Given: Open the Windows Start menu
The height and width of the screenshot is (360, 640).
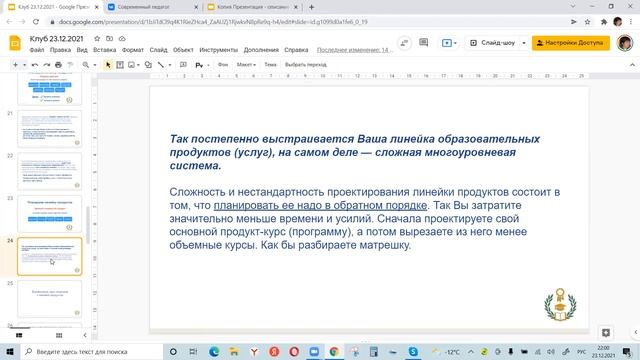Looking at the screenshot, I should click(10, 351).
